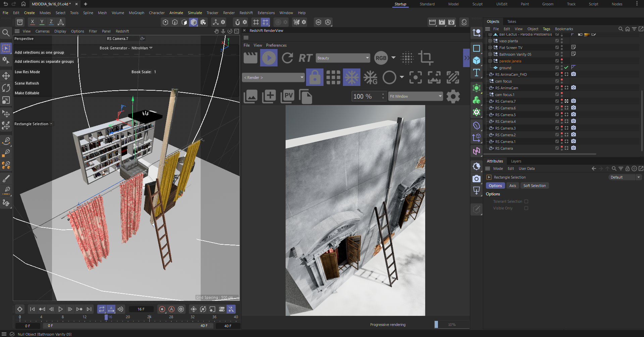Start the Redshift IPR render play button
This screenshot has height=337, width=644.
click(x=268, y=58)
